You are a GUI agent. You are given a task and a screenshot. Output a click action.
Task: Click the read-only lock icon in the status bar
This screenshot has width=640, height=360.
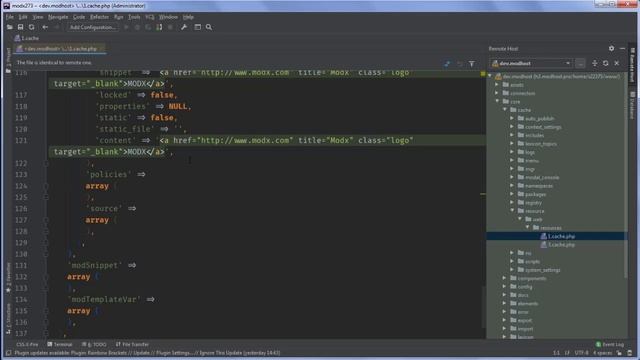619,353
